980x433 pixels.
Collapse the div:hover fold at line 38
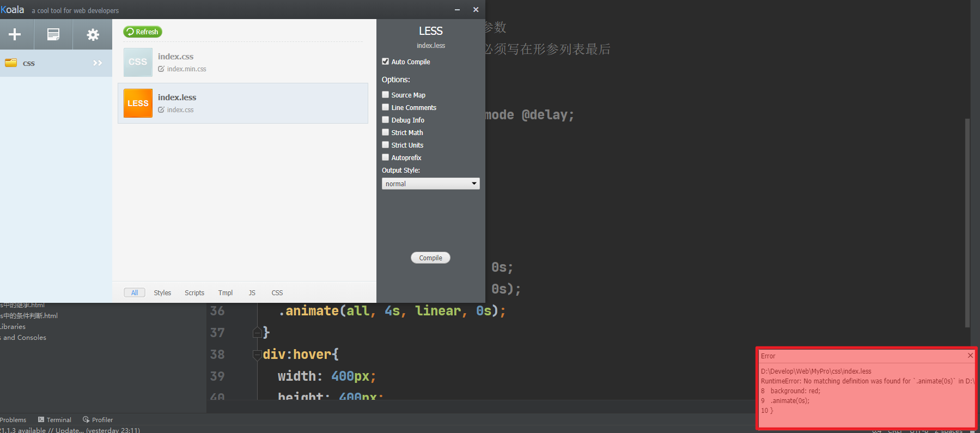click(257, 355)
